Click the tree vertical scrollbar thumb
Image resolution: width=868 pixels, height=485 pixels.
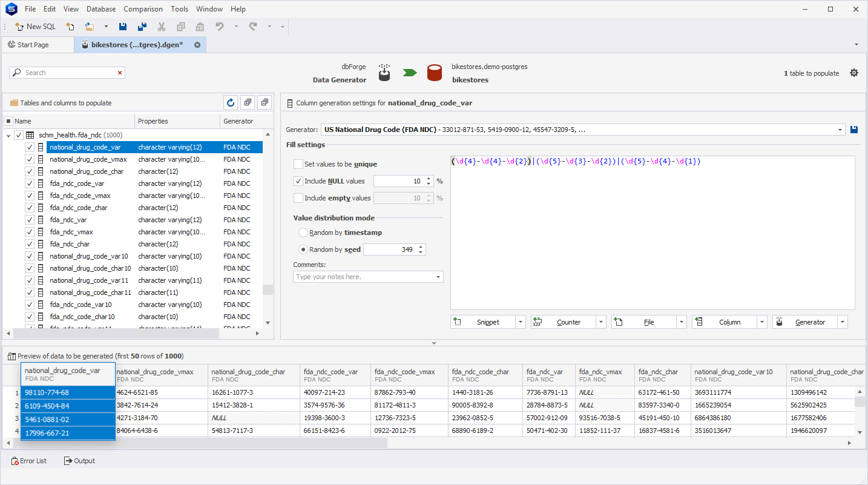coord(268,289)
